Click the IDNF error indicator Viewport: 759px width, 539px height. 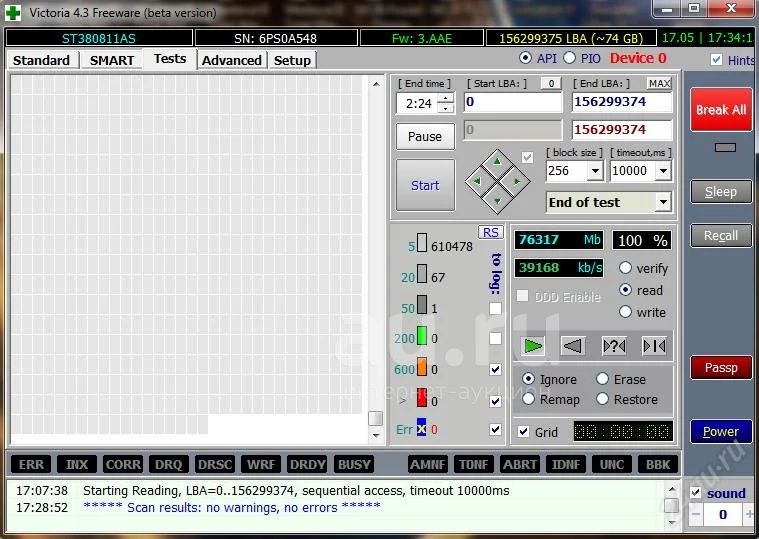point(566,464)
